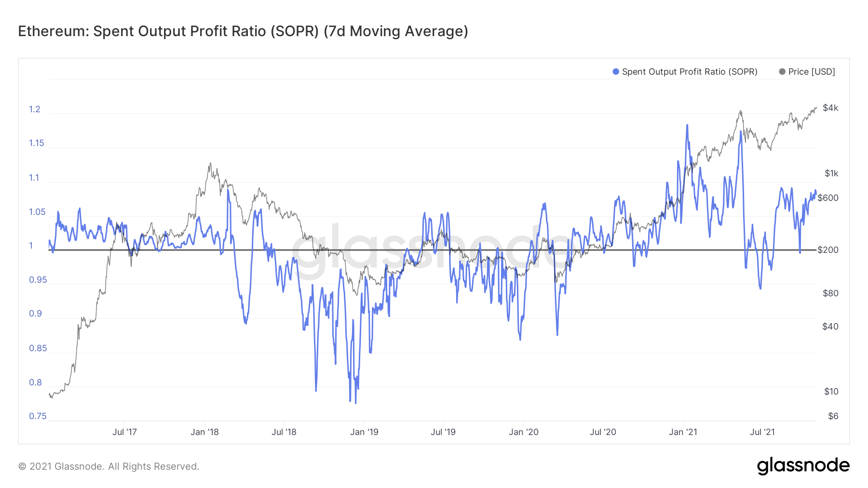868x488 pixels.
Task: Click the $6 price axis label
Action: (x=833, y=416)
